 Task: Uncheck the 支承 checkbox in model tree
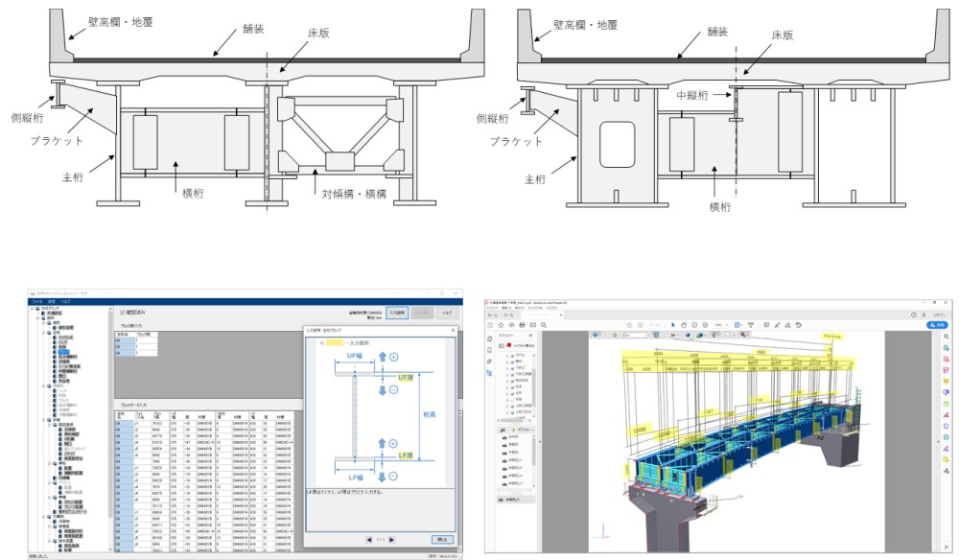pyautogui.click(x=512, y=386)
